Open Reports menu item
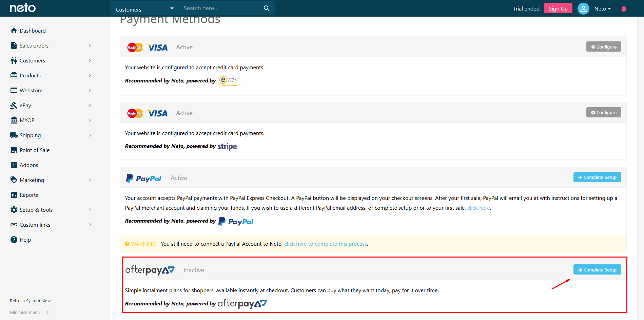Screen dimensions: 644x320 (x=29, y=195)
